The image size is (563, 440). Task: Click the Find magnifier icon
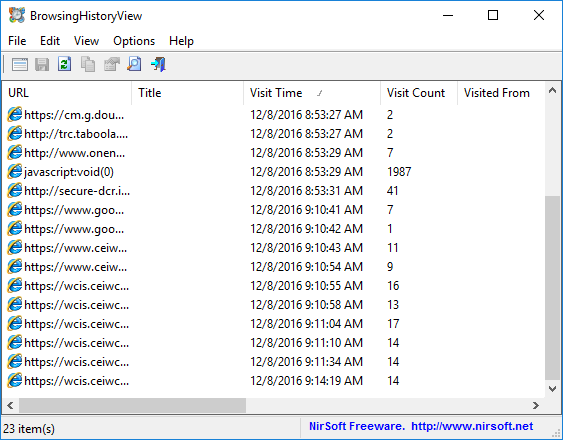tap(134, 65)
